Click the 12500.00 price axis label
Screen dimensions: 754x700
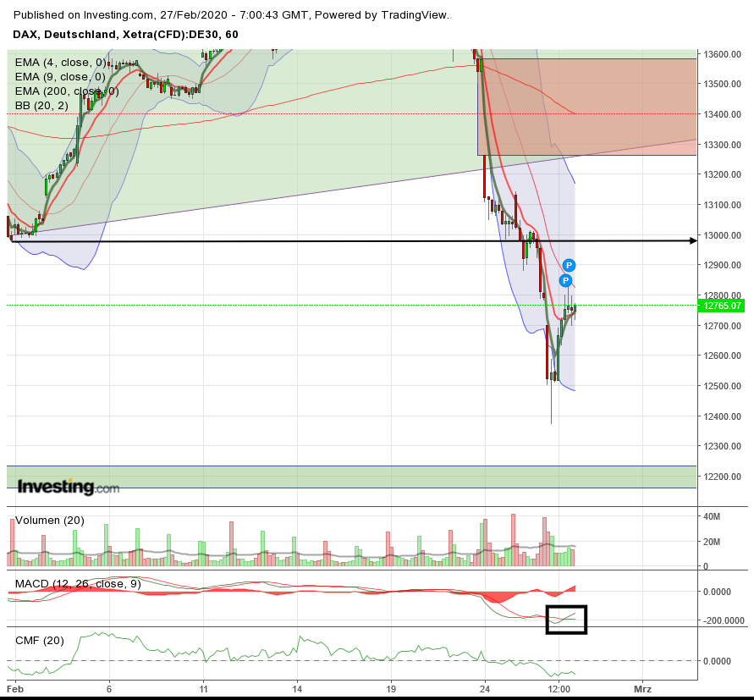[722, 386]
